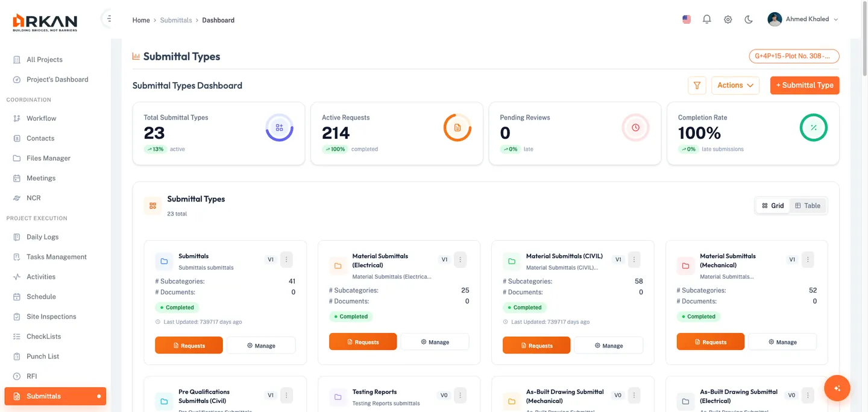Switch Submittal Types view to Table

click(x=808, y=205)
